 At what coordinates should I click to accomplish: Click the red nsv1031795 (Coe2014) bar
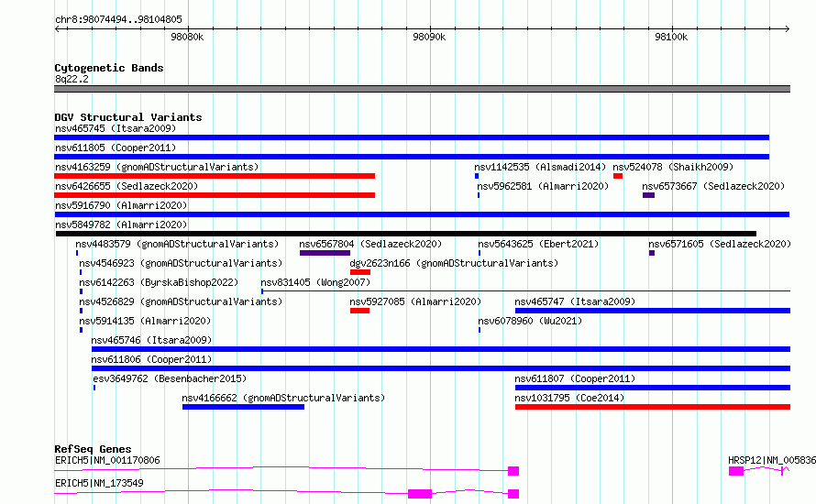pos(653,407)
